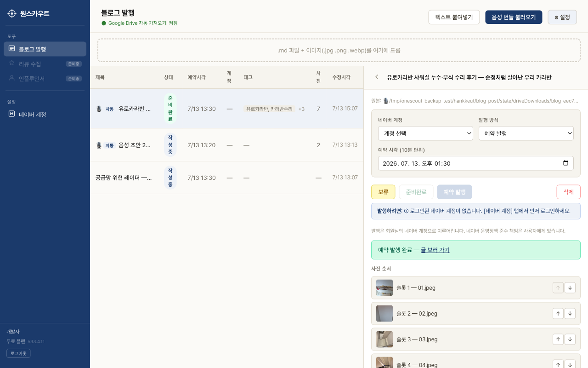The width and height of the screenshot is (588, 368).
Task: Click the 원스카우트 crosshair logo icon
Action: pyautogui.click(x=12, y=14)
